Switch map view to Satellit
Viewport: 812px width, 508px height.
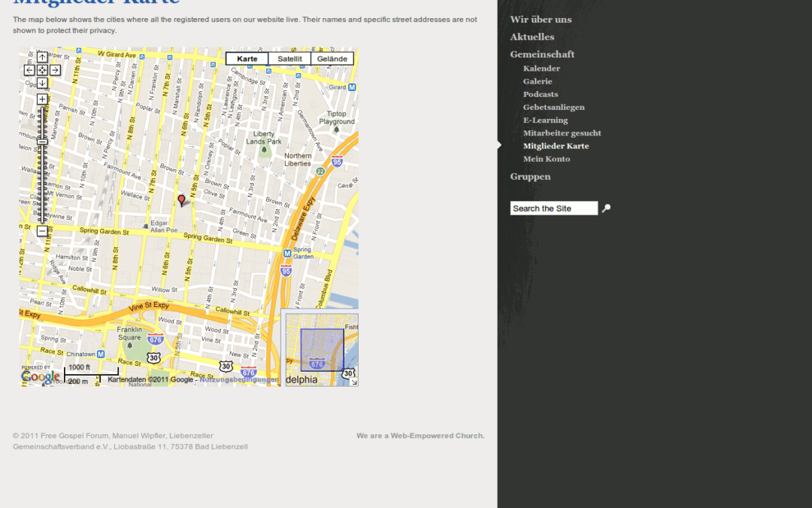(x=289, y=59)
